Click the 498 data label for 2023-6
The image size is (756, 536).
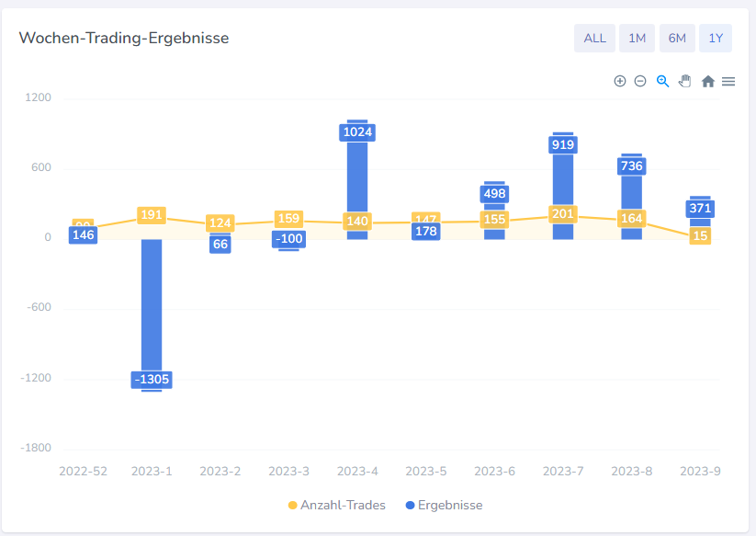click(x=495, y=194)
